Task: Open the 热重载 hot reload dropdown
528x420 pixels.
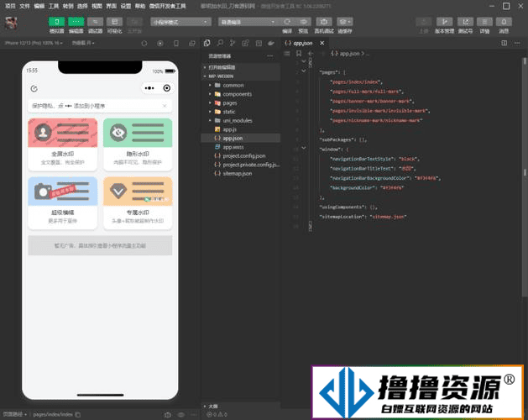Action: tap(83, 43)
